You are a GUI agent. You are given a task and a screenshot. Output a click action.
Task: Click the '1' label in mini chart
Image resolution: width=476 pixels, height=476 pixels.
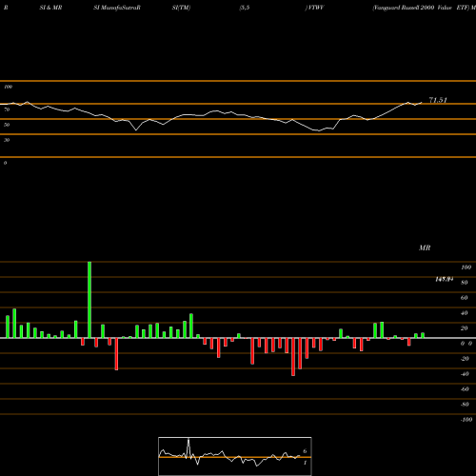pyautogui.click(x=305, y=463)
